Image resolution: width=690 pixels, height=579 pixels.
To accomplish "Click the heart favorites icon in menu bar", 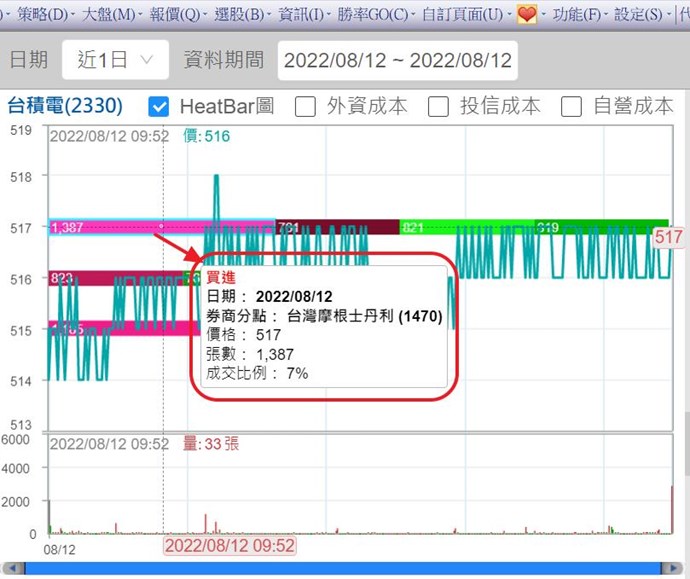I will [x=527, y=14].
